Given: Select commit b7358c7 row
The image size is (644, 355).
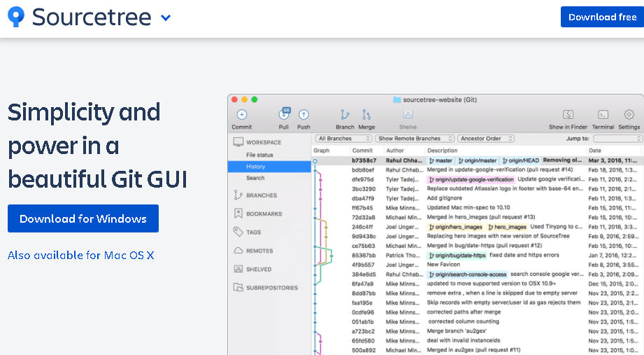Looking at the screenshot, I should tap(478, 160).
